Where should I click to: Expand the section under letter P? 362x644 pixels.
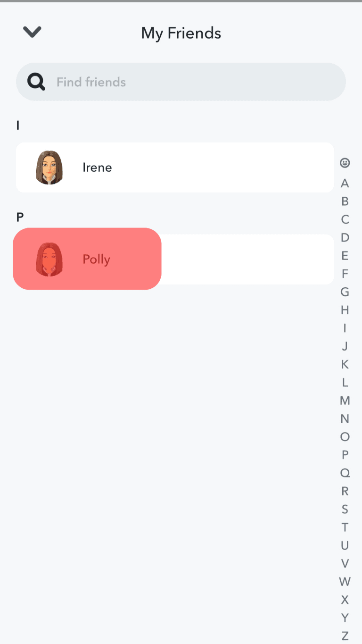point(19,217)
